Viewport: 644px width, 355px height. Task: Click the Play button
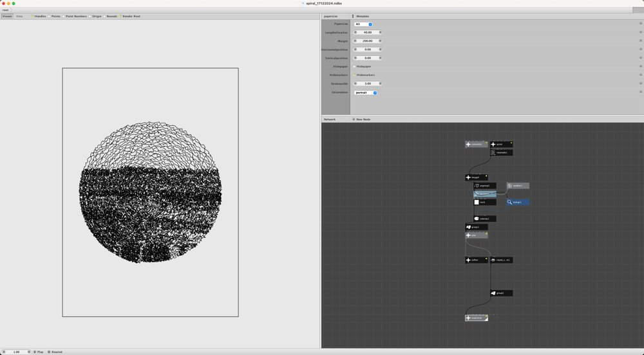38,352
